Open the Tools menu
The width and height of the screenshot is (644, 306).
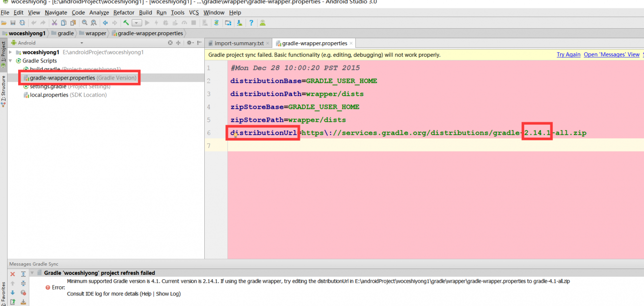click(x=178, y=13)
